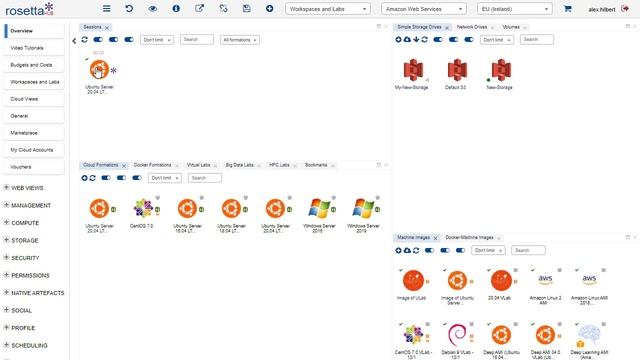Toggle first switch in Storage Drives panel

point(438,40)
